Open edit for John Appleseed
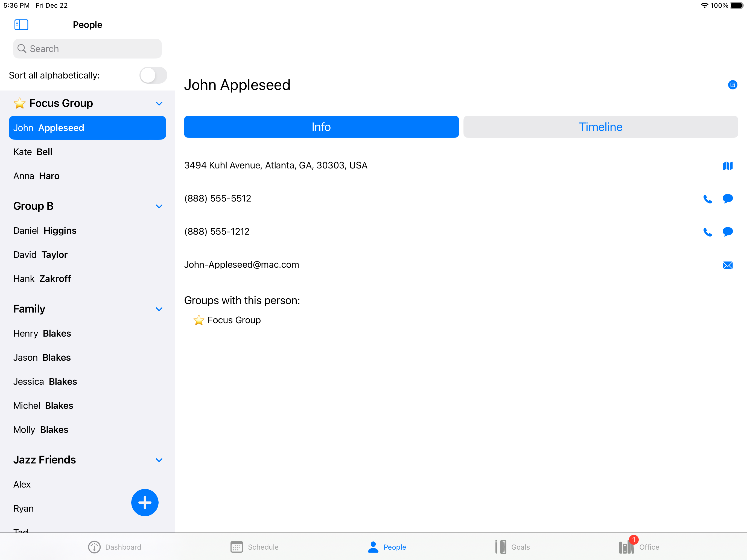The height and width of the screenshot is (560, 747). point(732,85)
